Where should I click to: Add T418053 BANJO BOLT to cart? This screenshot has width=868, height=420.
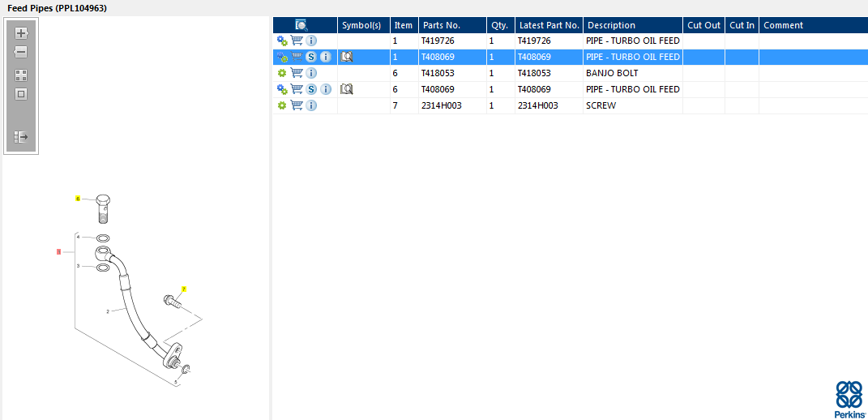tap(297, 73)
